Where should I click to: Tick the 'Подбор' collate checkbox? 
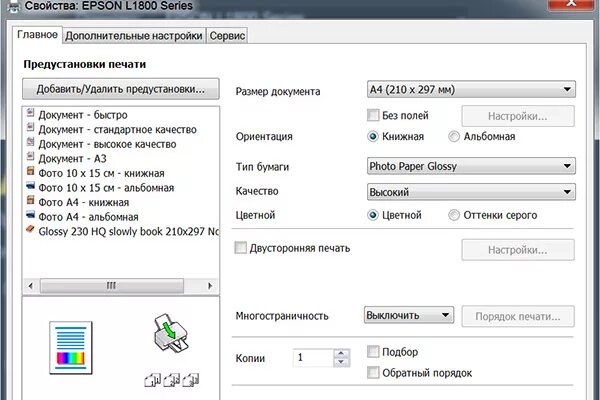[x=373, y=351]
